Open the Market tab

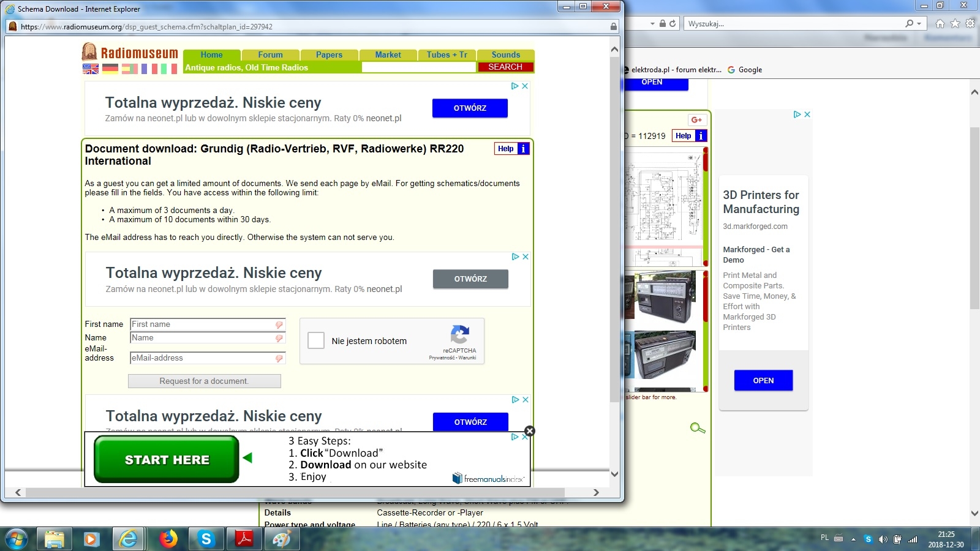pyautogui.click(x=388, y=55)
